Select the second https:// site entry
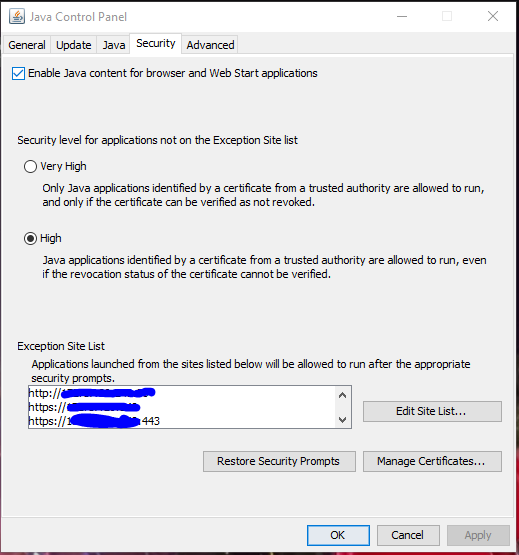Screen dimensions: 519x555 pyautogui.click(x=182, y=407)
